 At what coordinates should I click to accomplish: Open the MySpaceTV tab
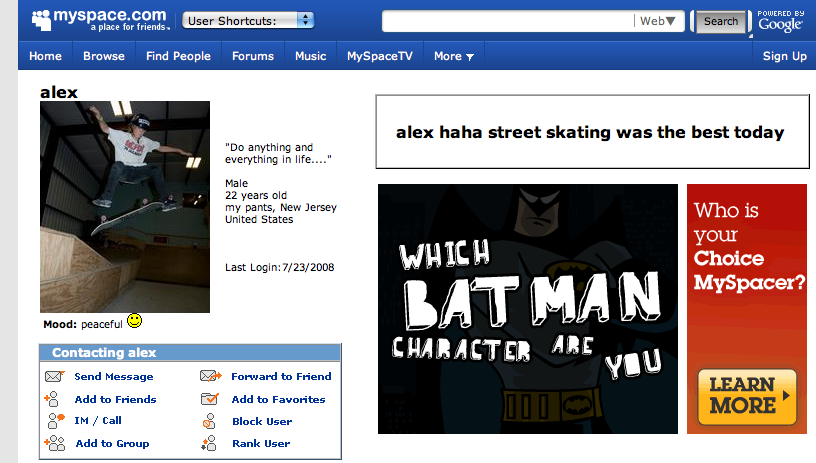(380, 56)
